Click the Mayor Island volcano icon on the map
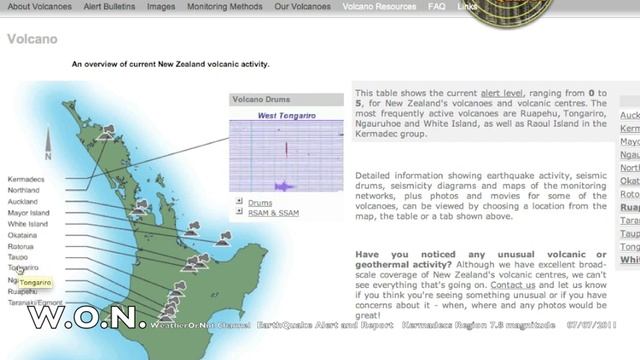The image size is (640, 360). pyautogui.click(x=193, y=229)
